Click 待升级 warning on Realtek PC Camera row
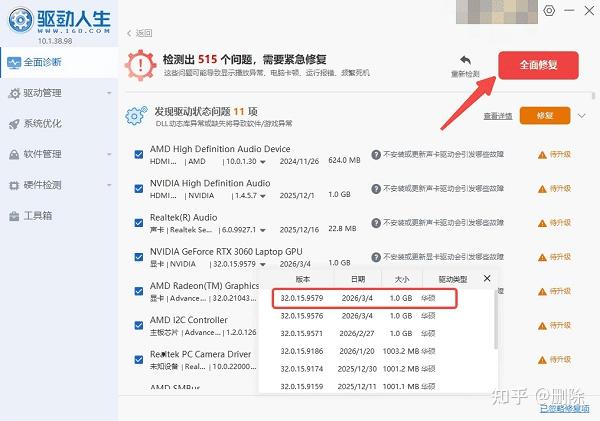600x421 pixels. point(554,359)
